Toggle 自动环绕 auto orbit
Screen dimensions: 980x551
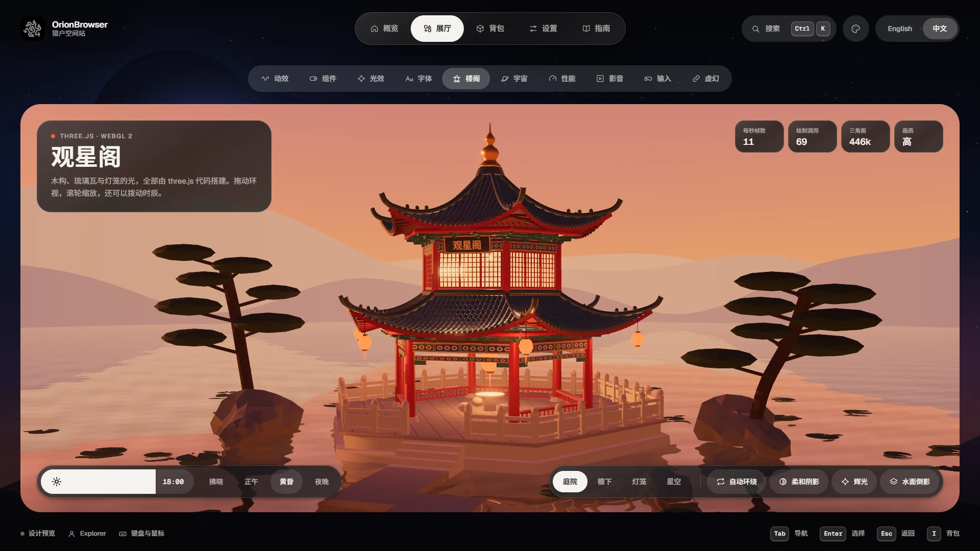pos(736,482)
